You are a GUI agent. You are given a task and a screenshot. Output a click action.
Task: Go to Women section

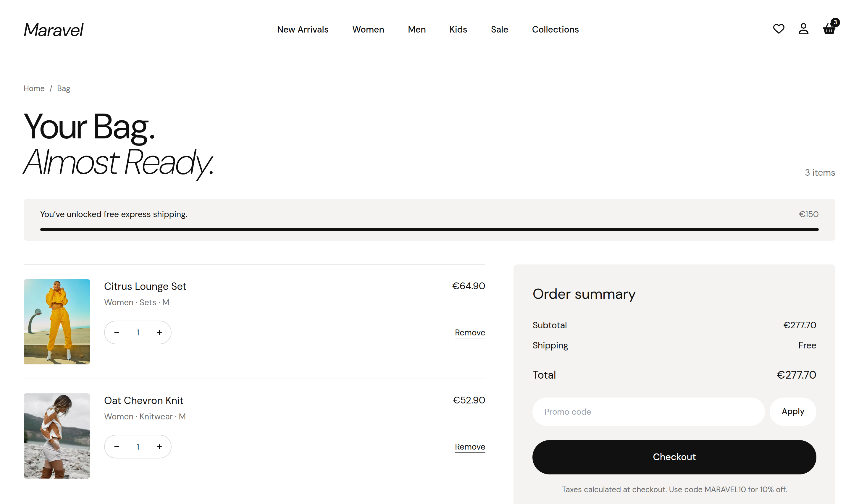click(368, 30)
